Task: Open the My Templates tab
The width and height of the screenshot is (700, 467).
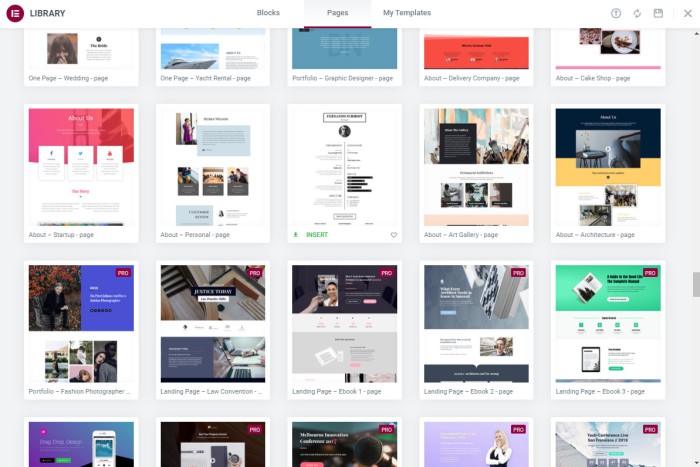Action: pyautogui.click(x=407, y=13)
